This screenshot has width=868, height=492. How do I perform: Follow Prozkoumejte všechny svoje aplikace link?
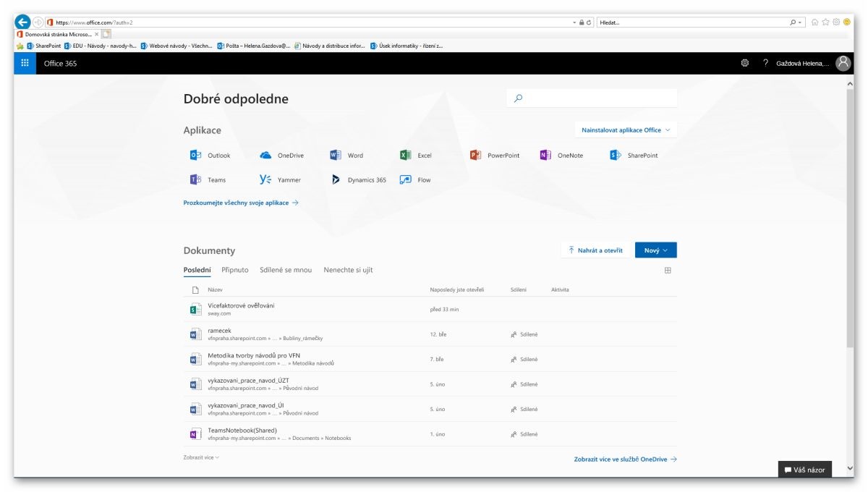click(241, 203)
